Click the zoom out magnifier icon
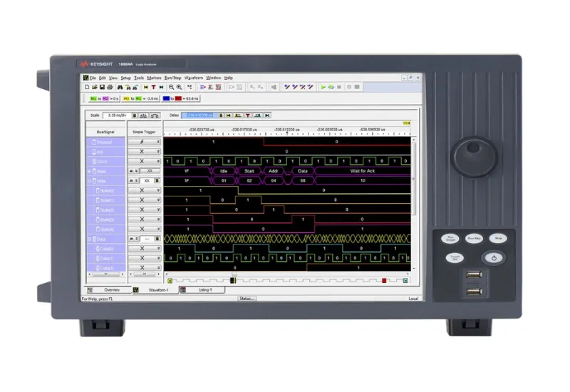This screenshot has height=392, width=570. 171,87
